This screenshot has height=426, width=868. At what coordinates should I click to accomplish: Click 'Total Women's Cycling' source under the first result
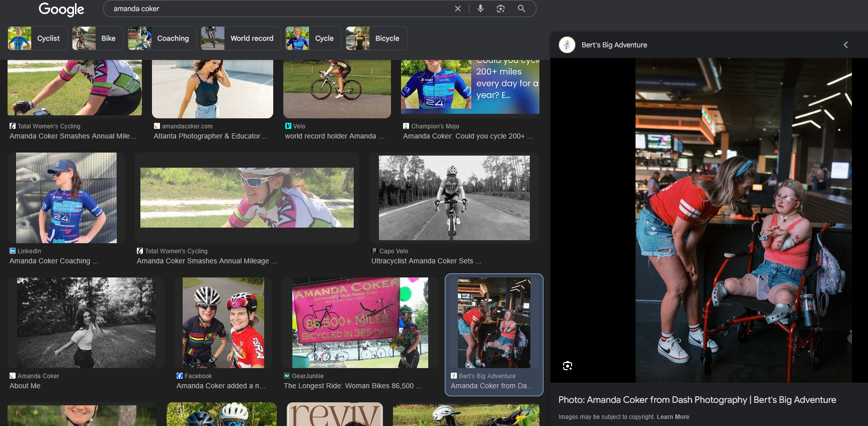[49, 126]
